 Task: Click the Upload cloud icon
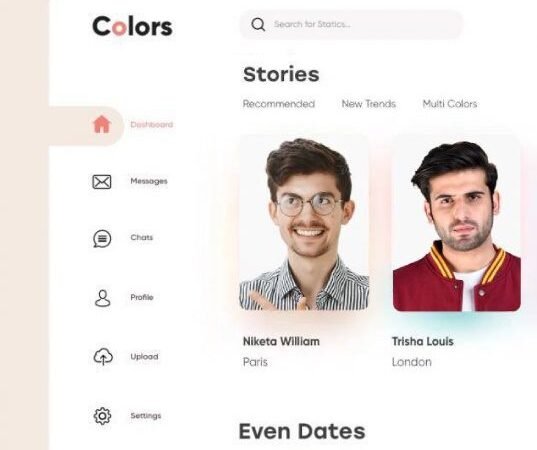coord(103,357)
